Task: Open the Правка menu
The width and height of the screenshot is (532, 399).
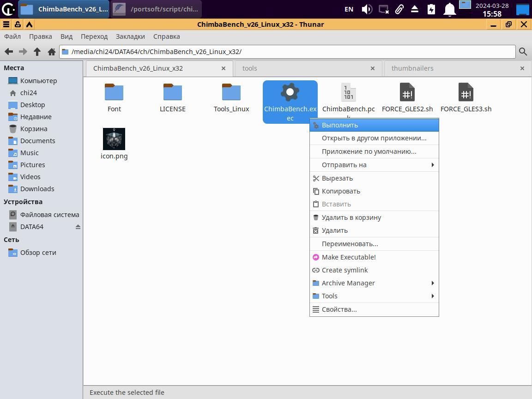Action: coord(40,36)
